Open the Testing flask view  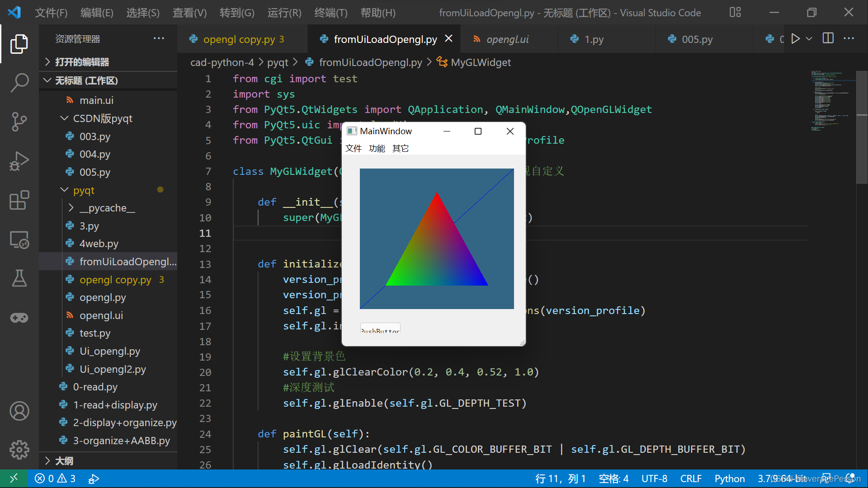(x=19, y=278)
